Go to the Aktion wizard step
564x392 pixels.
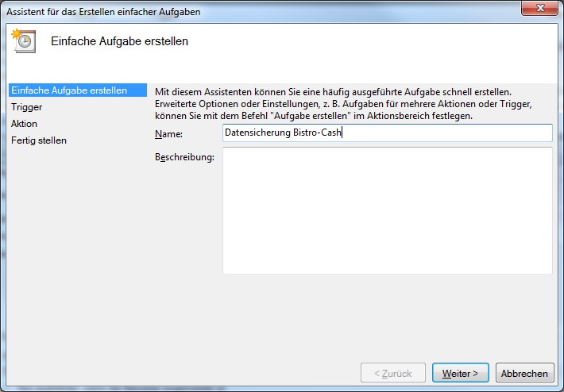24,124
